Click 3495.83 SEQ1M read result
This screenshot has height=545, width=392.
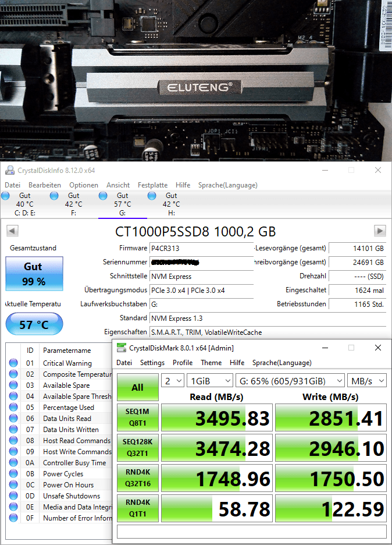(x=217, y=417)
